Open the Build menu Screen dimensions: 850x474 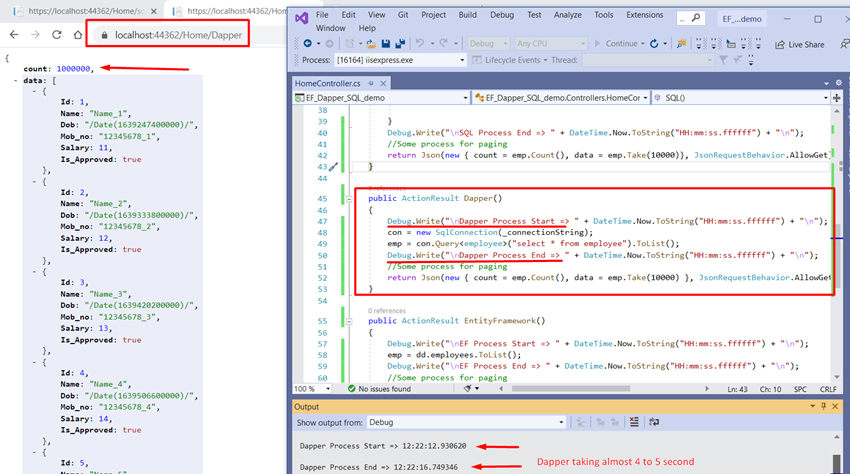467,15
